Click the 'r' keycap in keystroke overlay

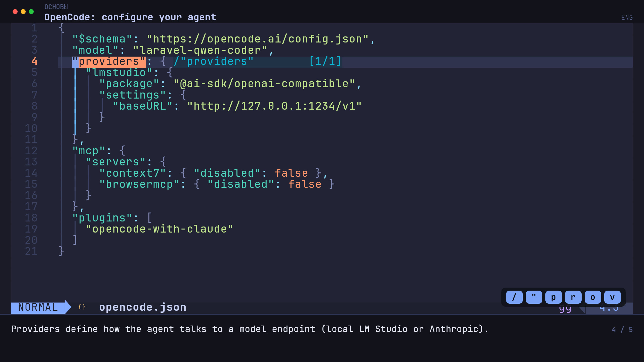pyautogui.click(x=573, y=297)
